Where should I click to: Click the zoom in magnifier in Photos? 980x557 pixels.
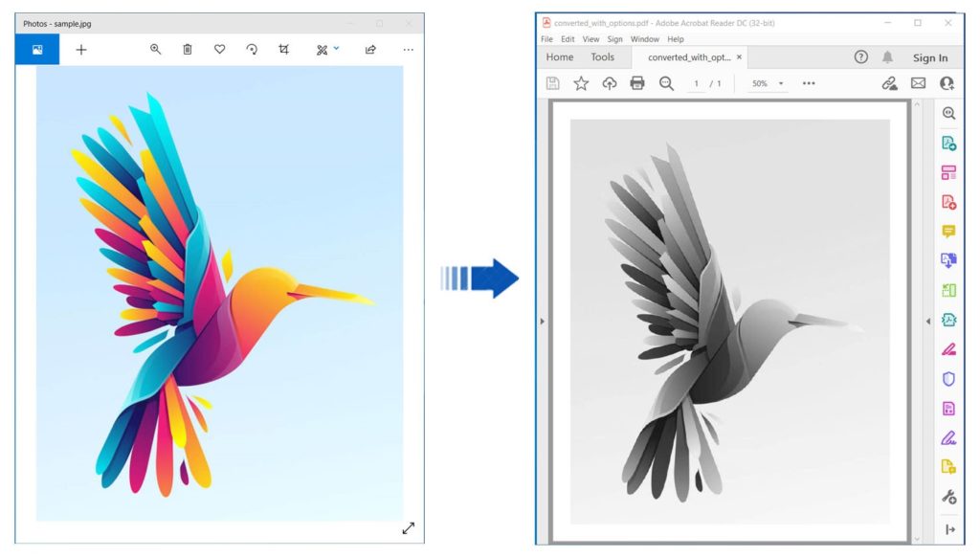coord(155,50)
